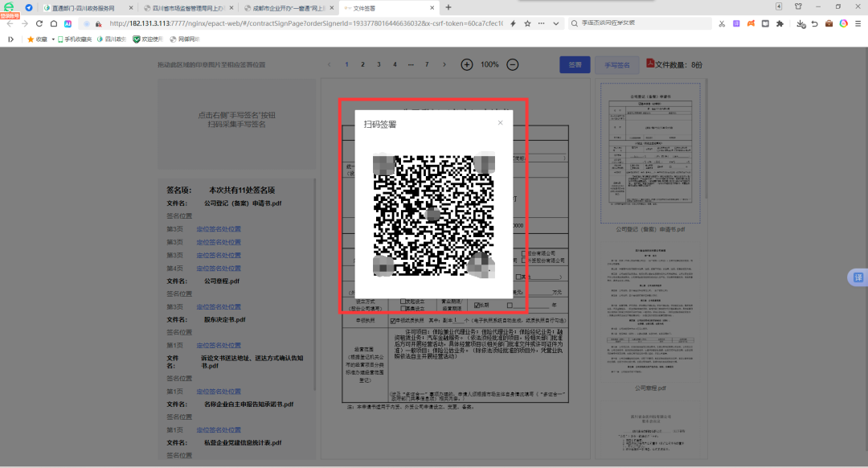Click the undo closed-tab arrow icon
868x468 pixels.
(814, 24)
